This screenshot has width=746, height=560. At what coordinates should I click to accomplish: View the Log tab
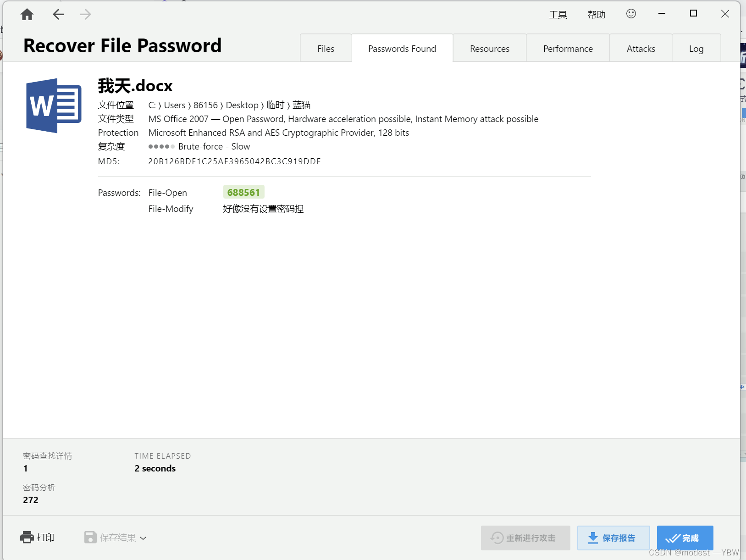click(x=696, y=48)
